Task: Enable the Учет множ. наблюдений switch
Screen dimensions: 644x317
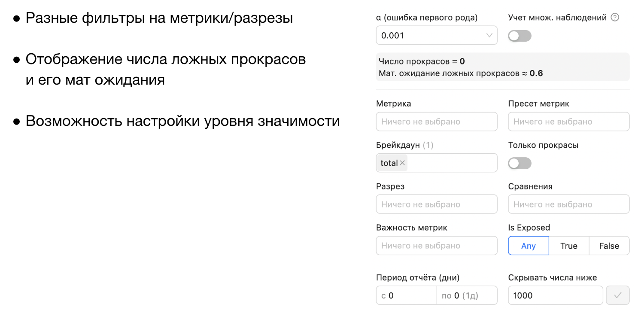Action: click(x=519, y=36)
